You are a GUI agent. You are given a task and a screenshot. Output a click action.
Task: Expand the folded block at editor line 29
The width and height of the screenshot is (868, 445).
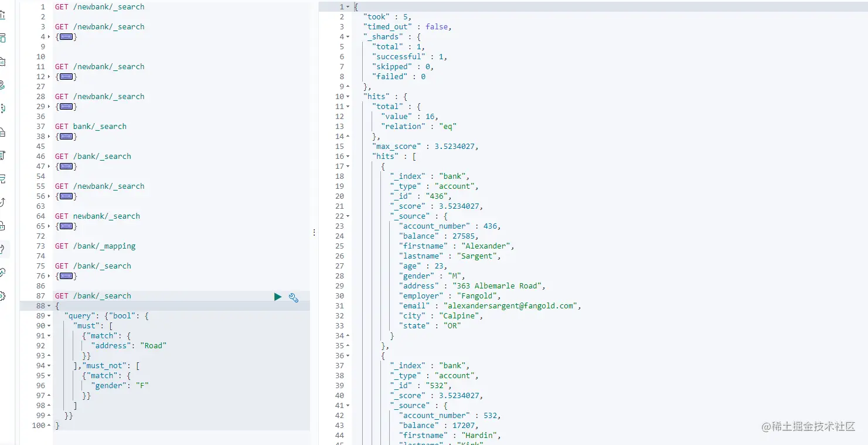[x=49, y=107]
